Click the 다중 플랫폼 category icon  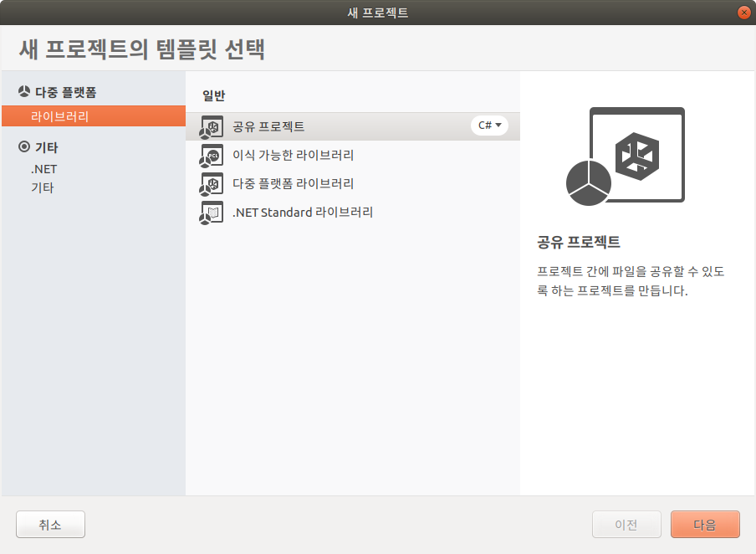point(24,91)
